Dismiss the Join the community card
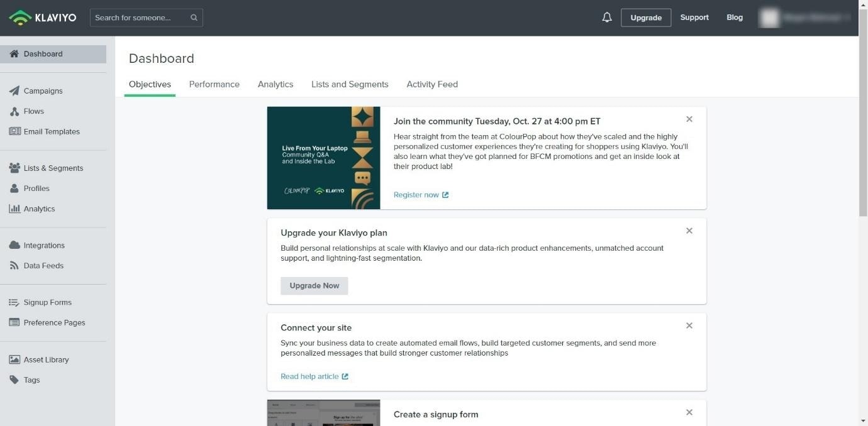This screenshot has width=868, height=426. click(689, 119)
